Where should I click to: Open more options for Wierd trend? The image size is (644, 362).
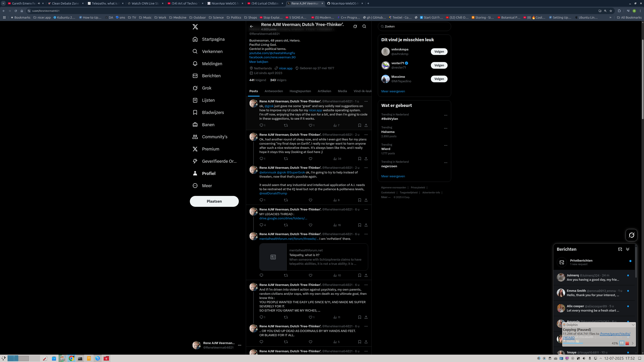(445, 145)
